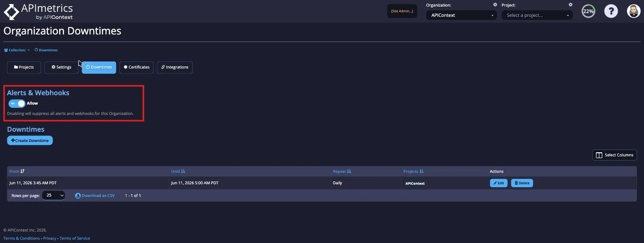Click the APImetrics logo
The width and height of the screenshot is (644, 243).
point(39,12)
